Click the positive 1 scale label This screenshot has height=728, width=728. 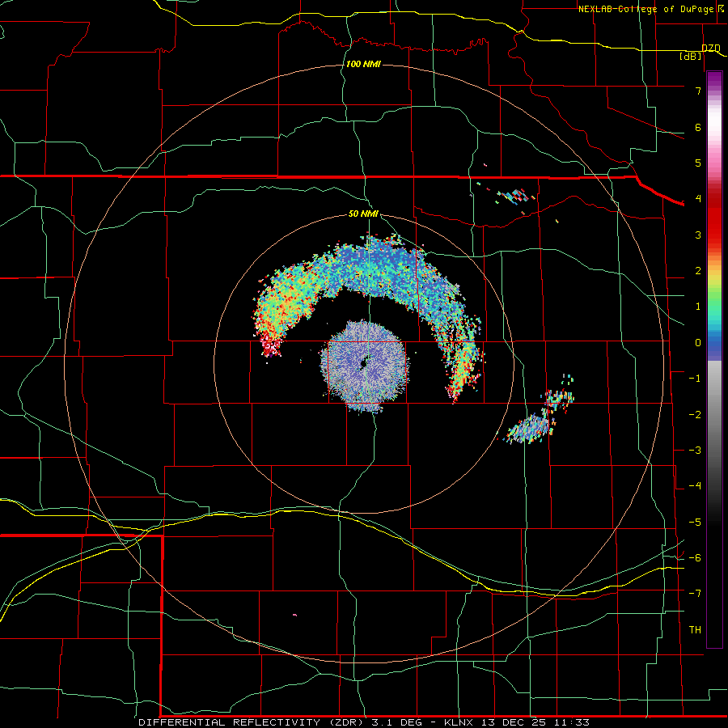(x=698, y=307)
